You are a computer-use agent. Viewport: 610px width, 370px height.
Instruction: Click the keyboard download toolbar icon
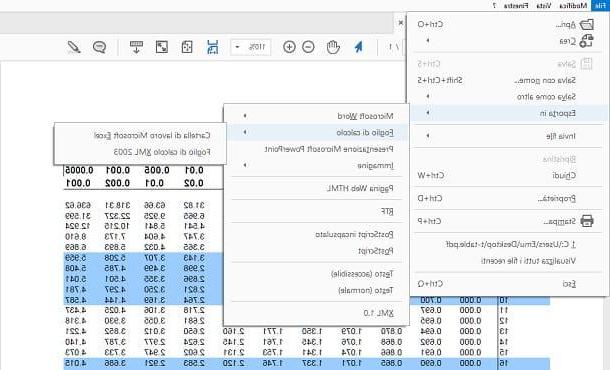[136, 47]
